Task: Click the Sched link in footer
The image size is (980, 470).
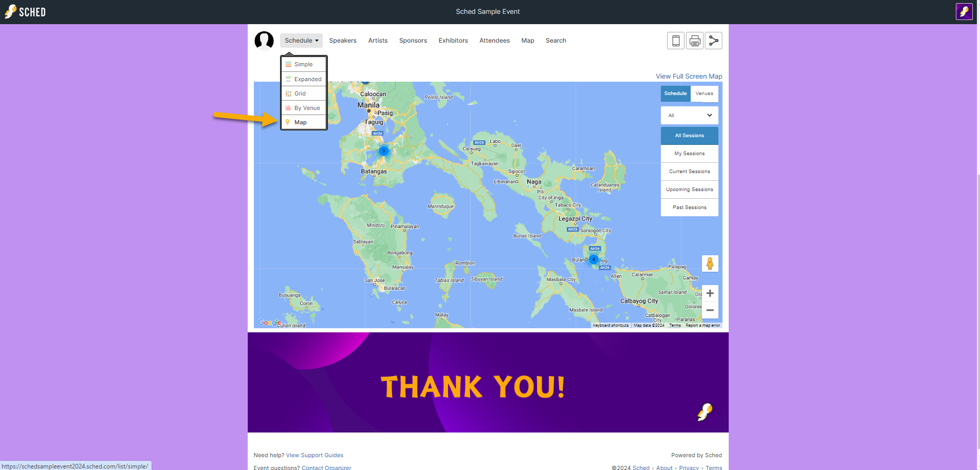Action: pos(641,467)
